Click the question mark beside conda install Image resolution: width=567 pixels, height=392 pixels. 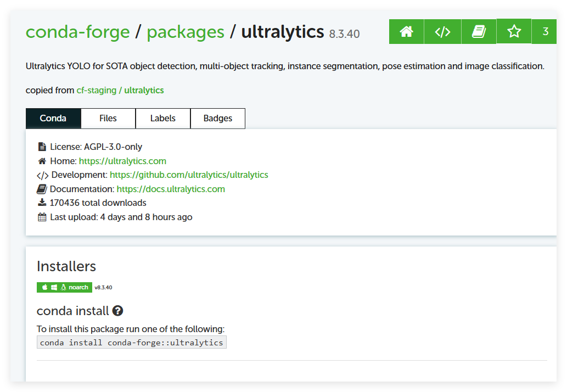[x=117, y=311]
